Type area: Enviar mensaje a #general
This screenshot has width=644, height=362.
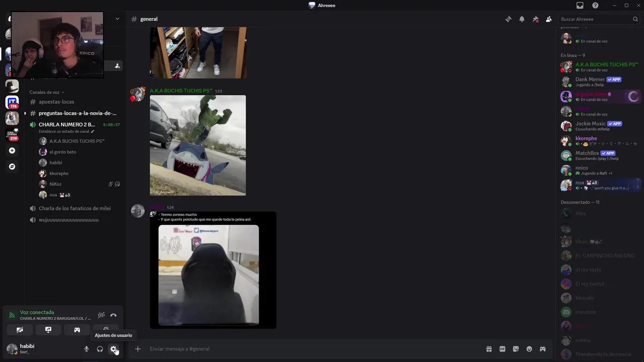314,349
